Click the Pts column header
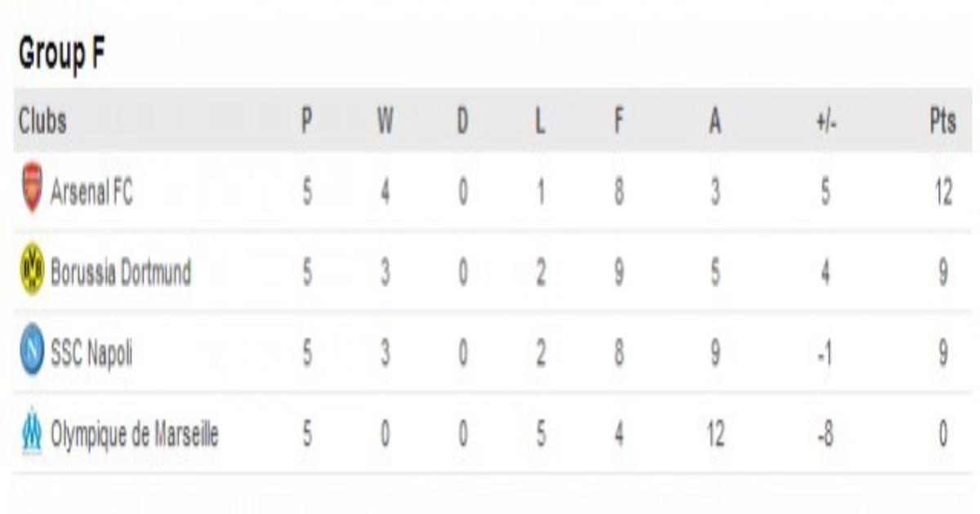 coord(942,122)
